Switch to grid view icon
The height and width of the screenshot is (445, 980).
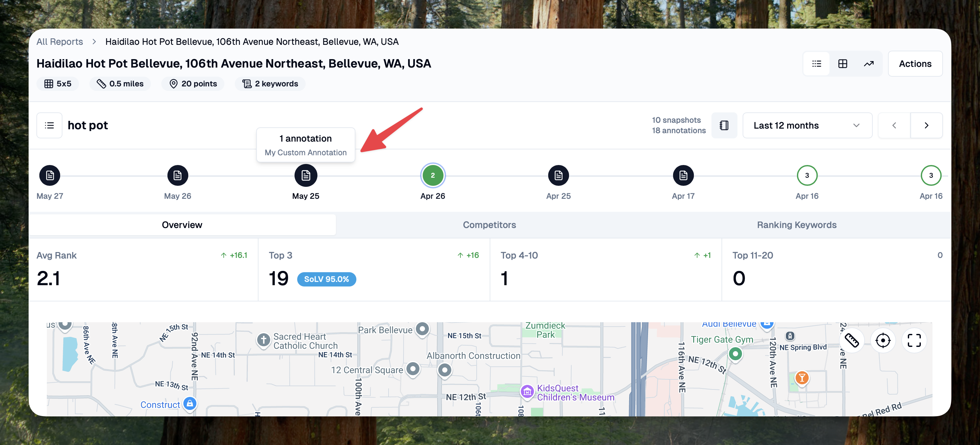[842, 63]
